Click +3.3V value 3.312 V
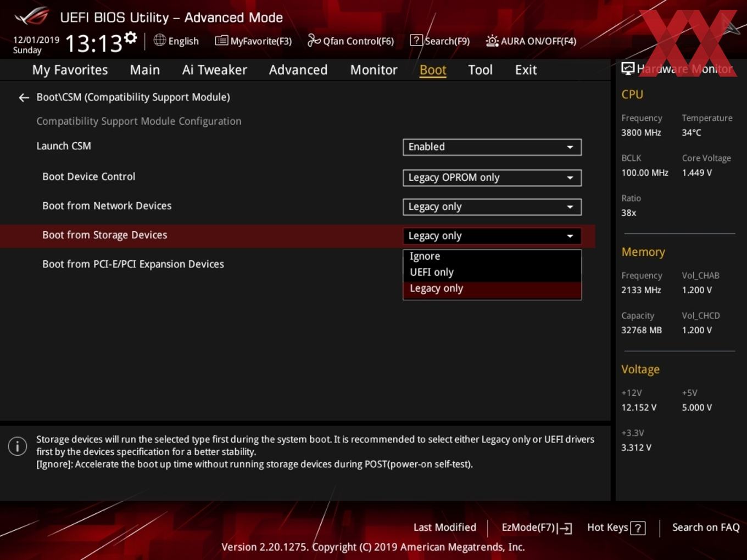This screenshot has width=747, height=560. click(636, 448)
